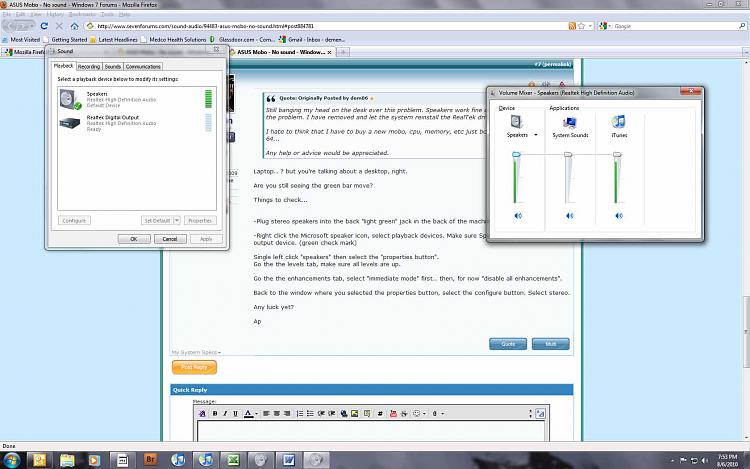Image resolution: width=750 pixels, height=469 pixels.
Task: Mute System Sounds in Volume Mixer
Action: (569, 216)
